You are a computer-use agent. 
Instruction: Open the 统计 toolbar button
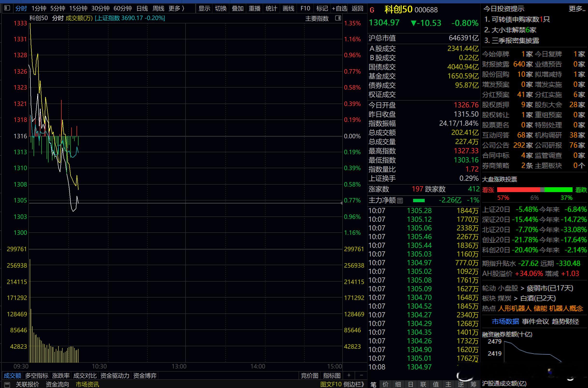271,8
